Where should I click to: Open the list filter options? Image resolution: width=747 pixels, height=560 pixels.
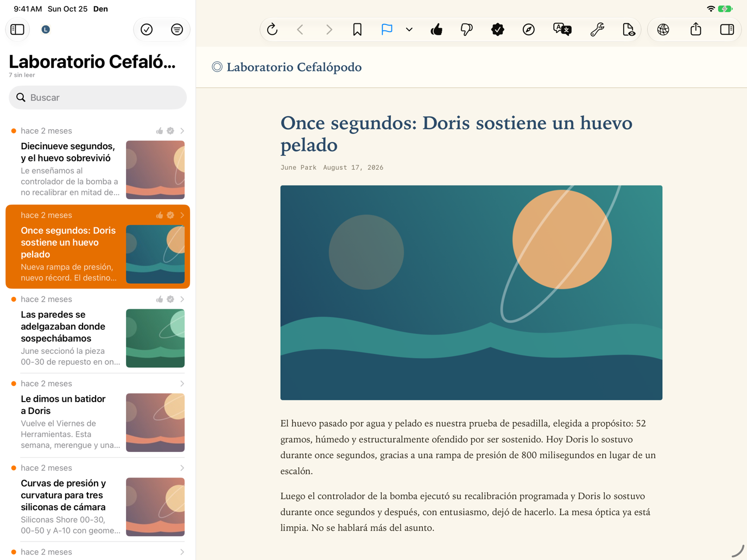177,29
